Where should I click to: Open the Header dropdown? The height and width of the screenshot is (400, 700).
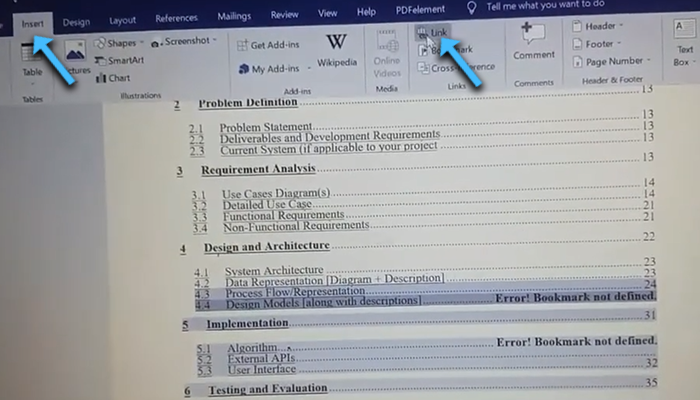[599, 25]
